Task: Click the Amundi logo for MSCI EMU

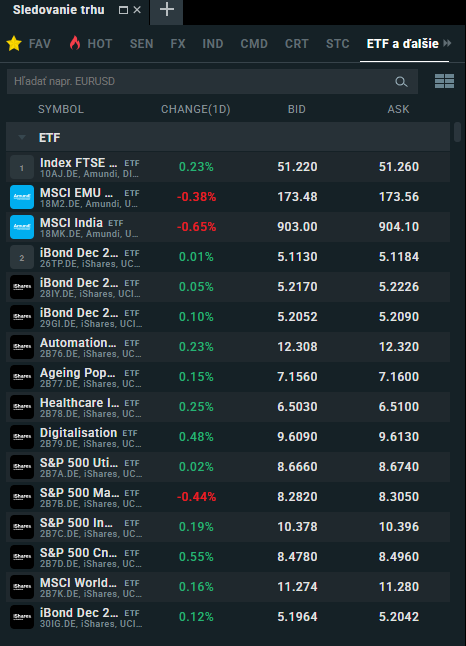Action: pyautogui.click(x=22, y=197)
